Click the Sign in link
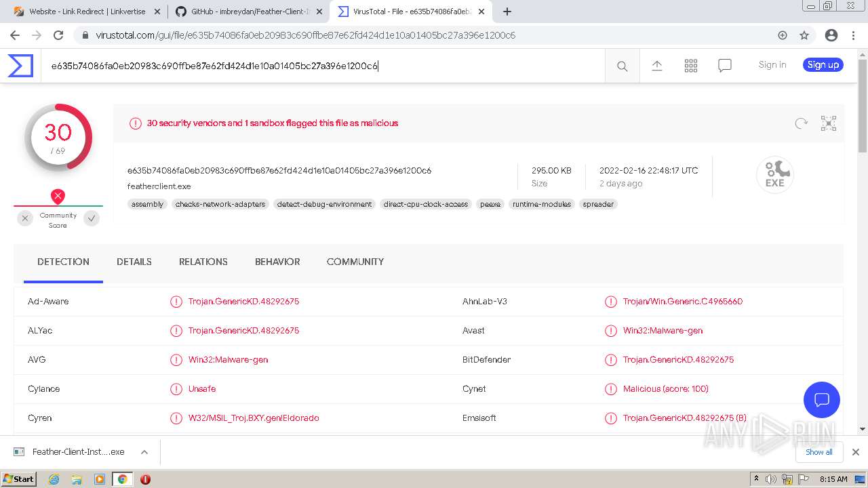The image size is (868, 488). pos(772,65)
